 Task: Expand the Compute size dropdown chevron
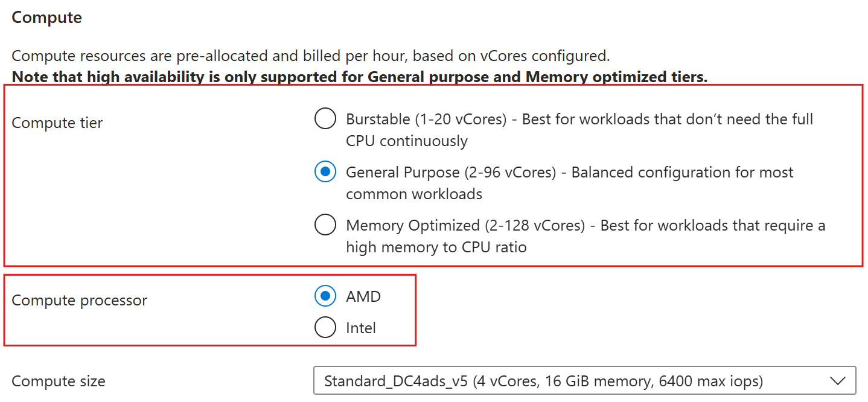pos(837,381)
